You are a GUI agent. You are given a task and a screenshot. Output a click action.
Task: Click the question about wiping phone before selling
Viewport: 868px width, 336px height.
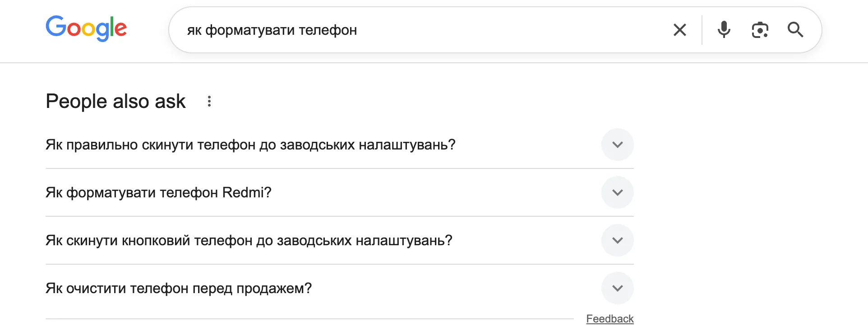179,288
